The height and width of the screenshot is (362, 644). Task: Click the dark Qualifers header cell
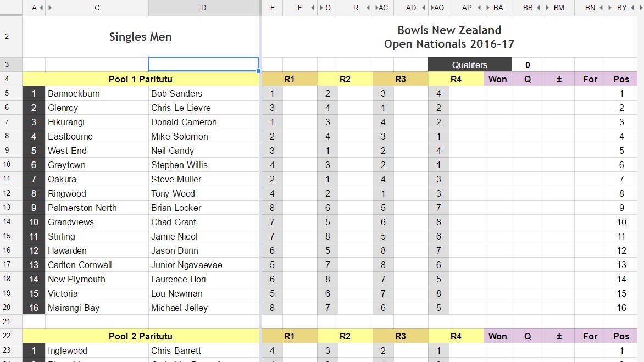[469, 65]
